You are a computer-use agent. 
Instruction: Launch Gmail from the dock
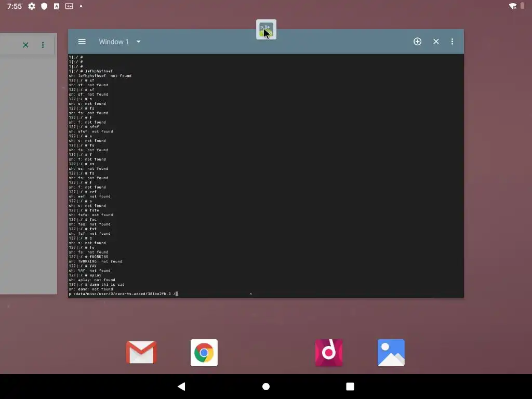141,353
